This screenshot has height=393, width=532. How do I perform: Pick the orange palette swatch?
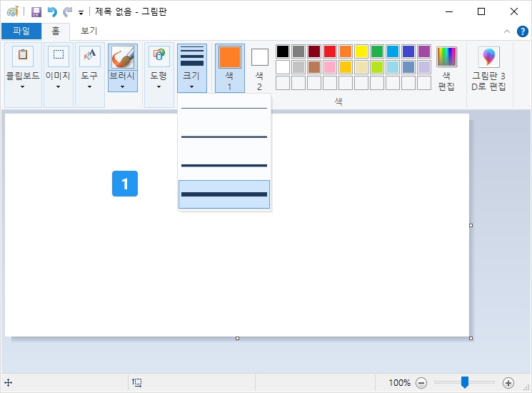pyautogui.click(x=346, y=51)
